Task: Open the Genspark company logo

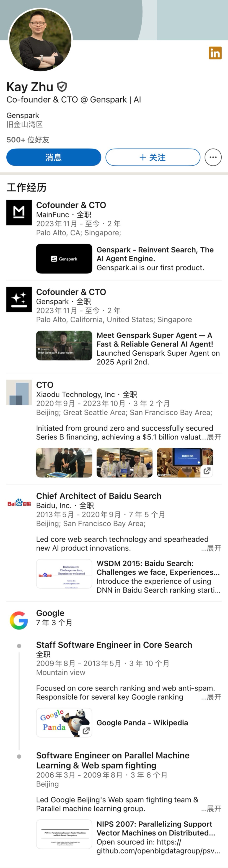Action: tap(19, 300)
